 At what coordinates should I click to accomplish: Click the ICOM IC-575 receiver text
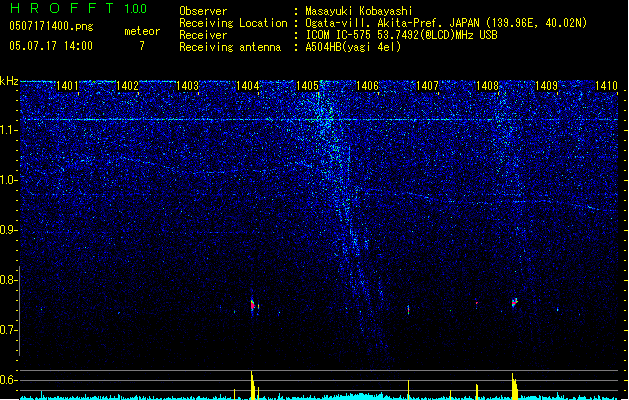pyautogui.click(x=401, y=35)
